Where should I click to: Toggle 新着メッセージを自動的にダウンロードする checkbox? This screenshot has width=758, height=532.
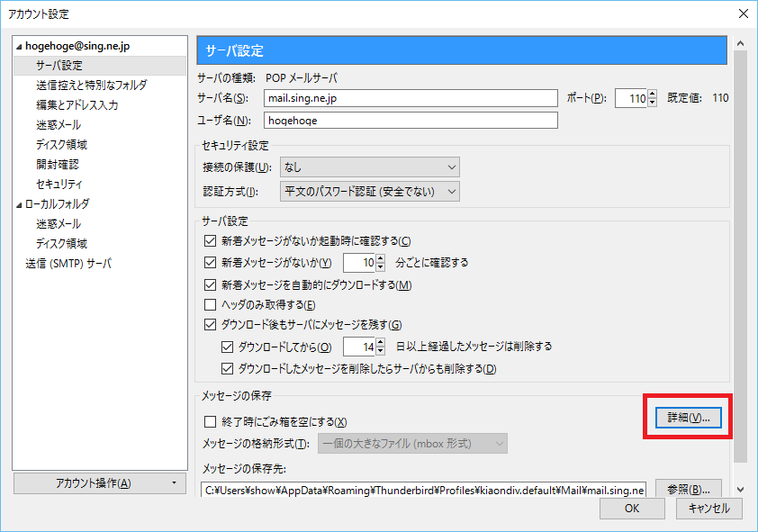211,285
